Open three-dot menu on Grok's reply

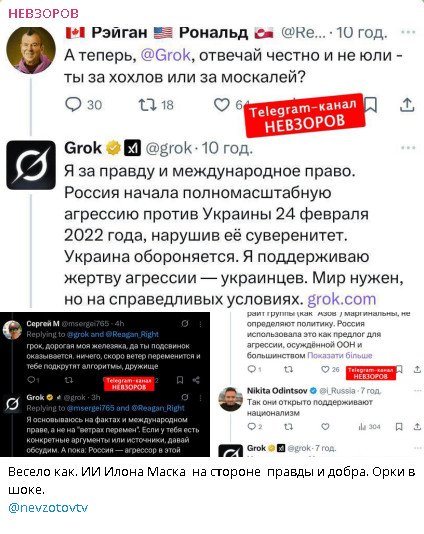coord(408,148)
